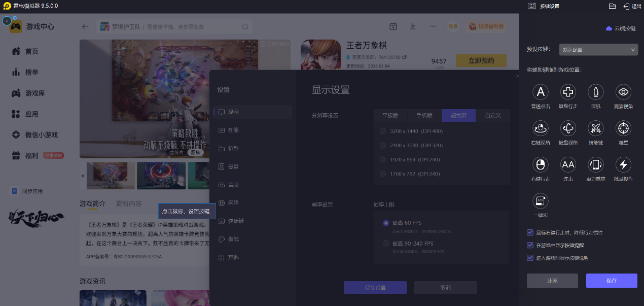Select the 一键宏 macro script icon
Viewport: 644px width, 306px height.
[541, 201]
